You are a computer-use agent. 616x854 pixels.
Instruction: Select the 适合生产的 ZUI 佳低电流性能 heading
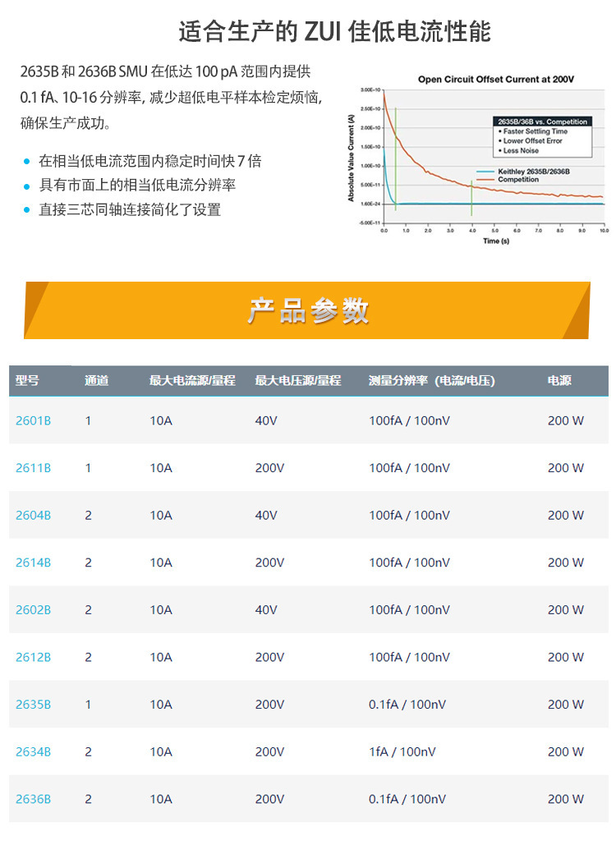(335, 31)
